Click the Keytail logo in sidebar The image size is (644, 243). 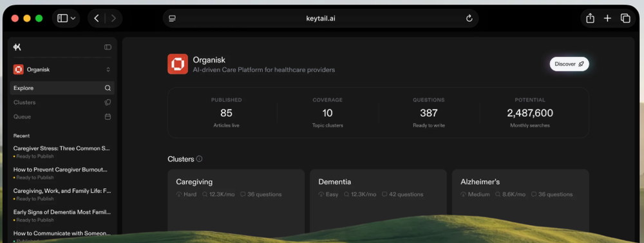(17, 47)
